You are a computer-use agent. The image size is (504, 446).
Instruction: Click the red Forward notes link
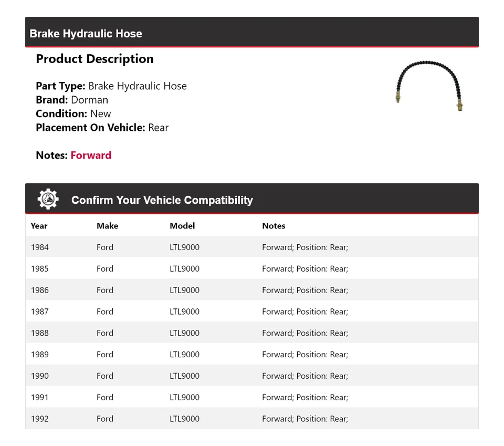click(90, 155)
